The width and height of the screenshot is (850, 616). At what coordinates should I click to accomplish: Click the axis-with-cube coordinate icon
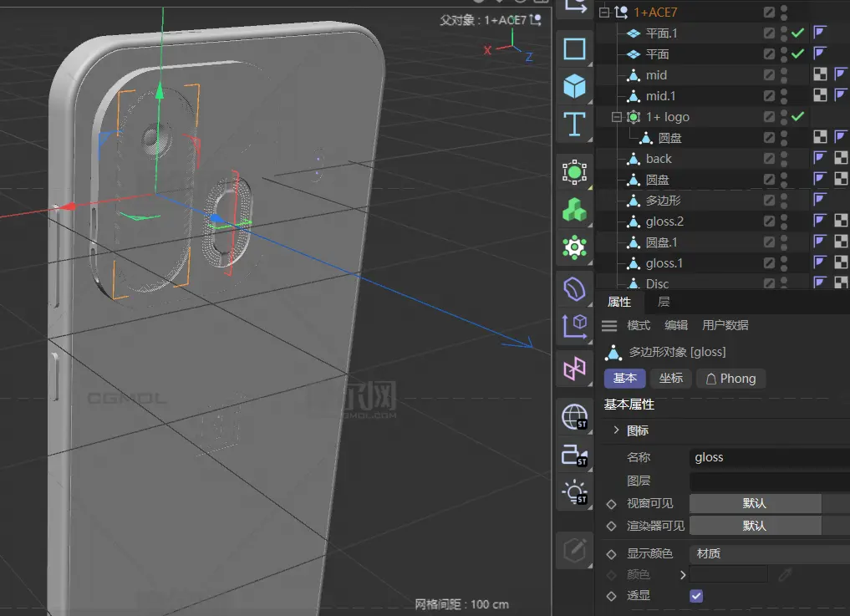(x=575, y=326)
